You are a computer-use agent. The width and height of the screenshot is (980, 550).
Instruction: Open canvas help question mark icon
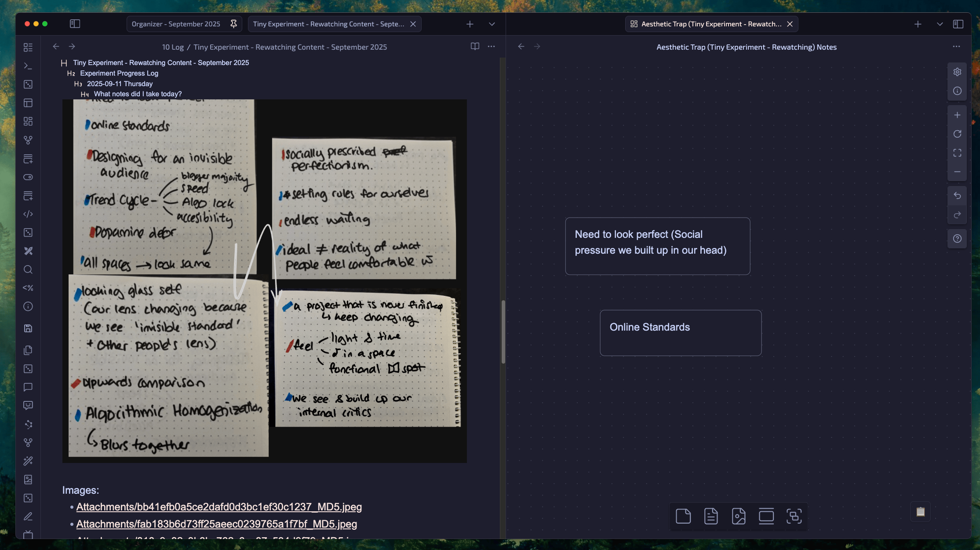click(957, 239)
